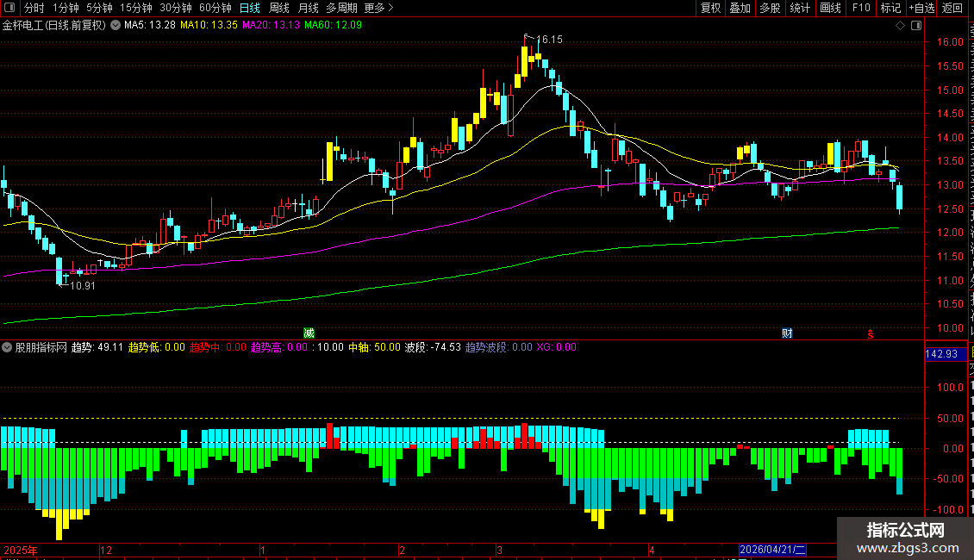The height and width of the screenshot is (560, 974).
Task: Toggle the right side panel icon
Action: (x=916, y=26)
